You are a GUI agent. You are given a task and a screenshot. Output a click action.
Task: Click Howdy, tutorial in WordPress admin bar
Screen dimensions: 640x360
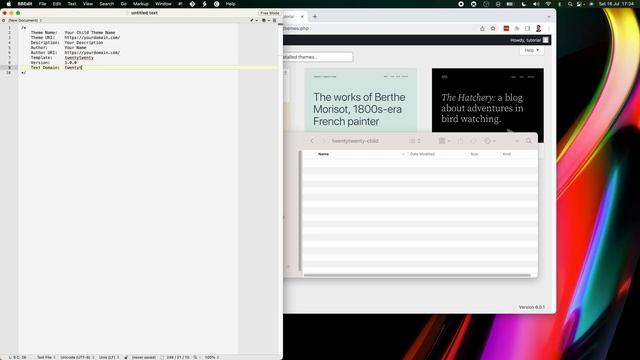tap(529, 40)
